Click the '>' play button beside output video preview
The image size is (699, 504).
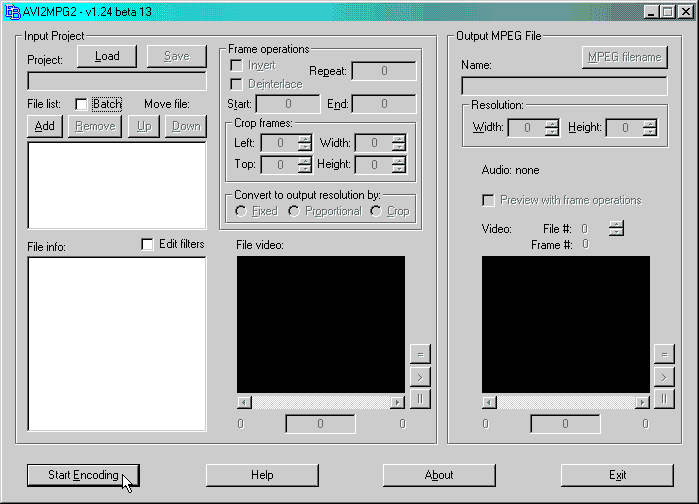click(664, 377)
